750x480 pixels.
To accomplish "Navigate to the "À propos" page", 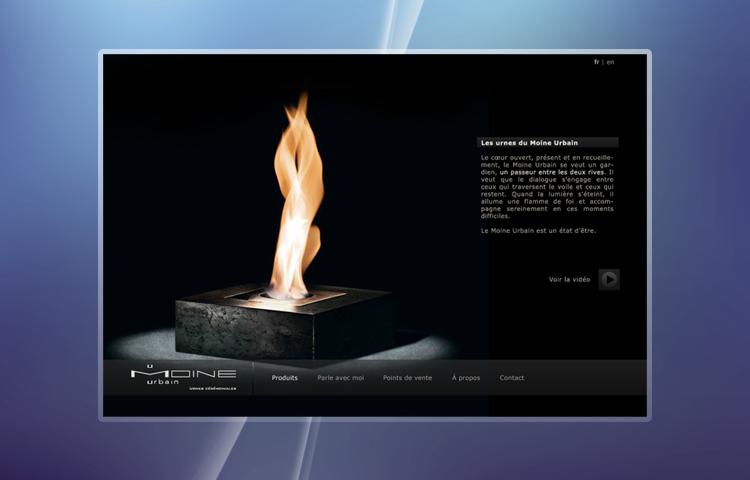I will 466,378.
